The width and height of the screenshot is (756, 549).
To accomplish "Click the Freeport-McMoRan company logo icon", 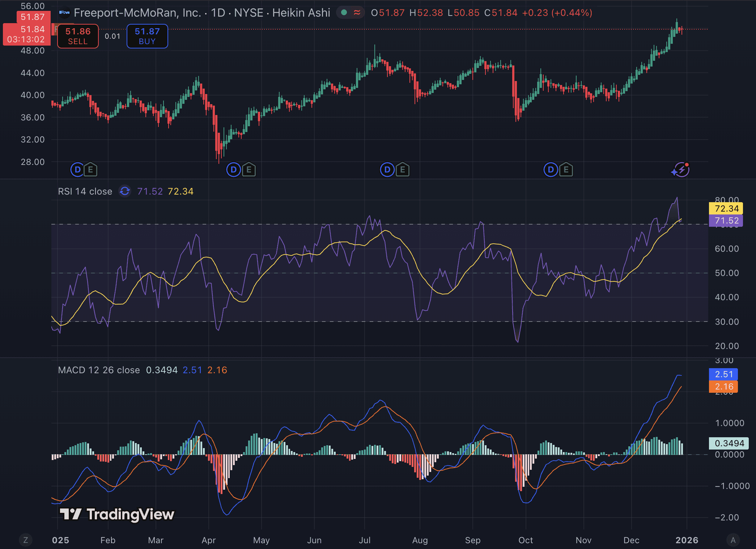I will point(64,13).
